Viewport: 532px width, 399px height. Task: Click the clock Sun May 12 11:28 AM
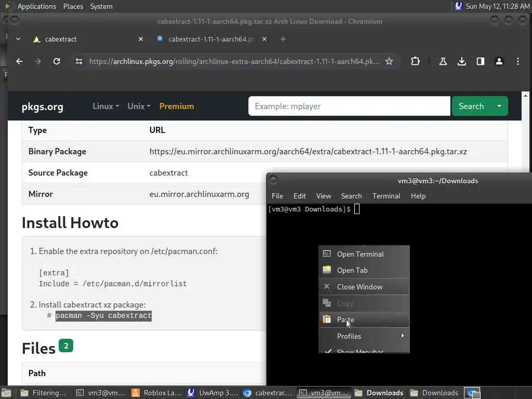point(497,6)
